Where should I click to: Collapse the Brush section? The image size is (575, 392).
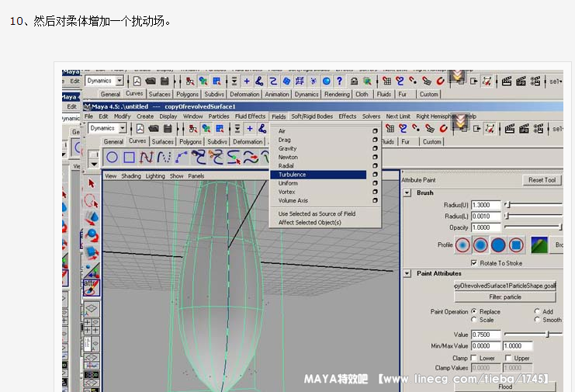coord(407,193)
